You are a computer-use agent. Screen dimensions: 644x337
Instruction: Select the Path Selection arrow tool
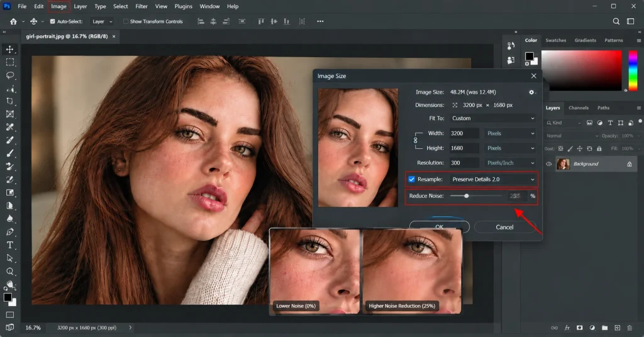[x=10, y=258]
